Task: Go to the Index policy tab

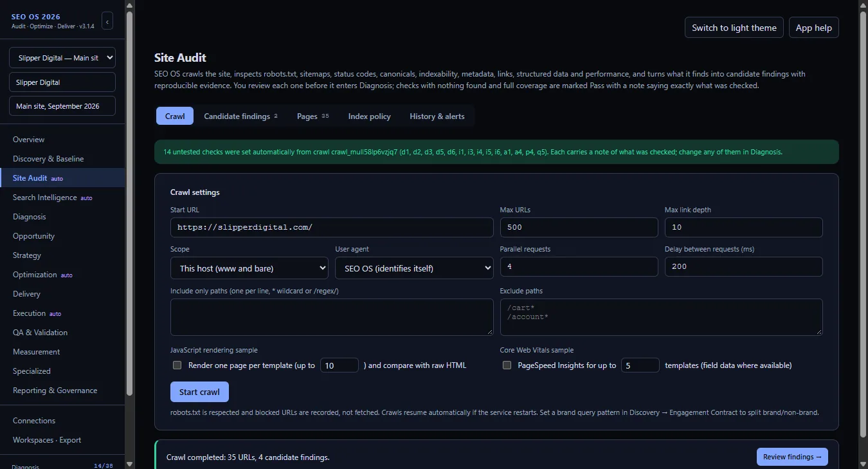Action: pyautogui.click(x=369, y=116)
